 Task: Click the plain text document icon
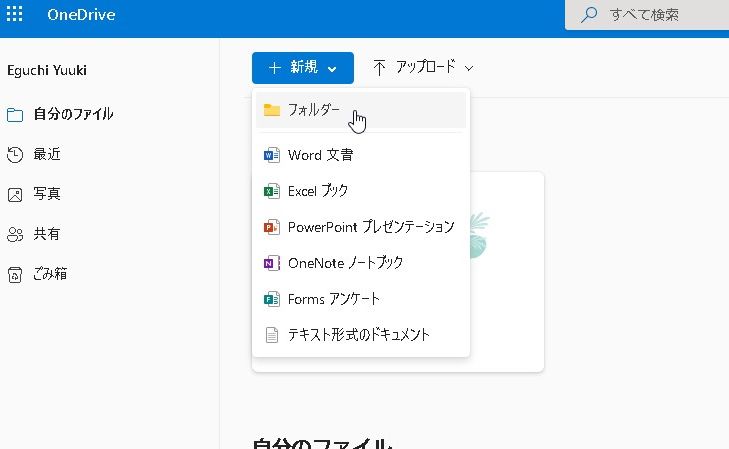pyautogui.click(x=272, y=335)
